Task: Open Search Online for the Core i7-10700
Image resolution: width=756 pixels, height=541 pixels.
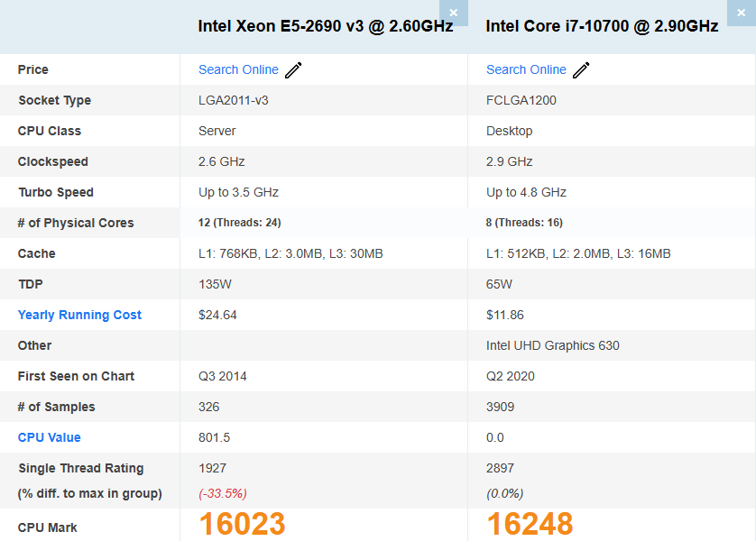Action: tap(526, 69)
